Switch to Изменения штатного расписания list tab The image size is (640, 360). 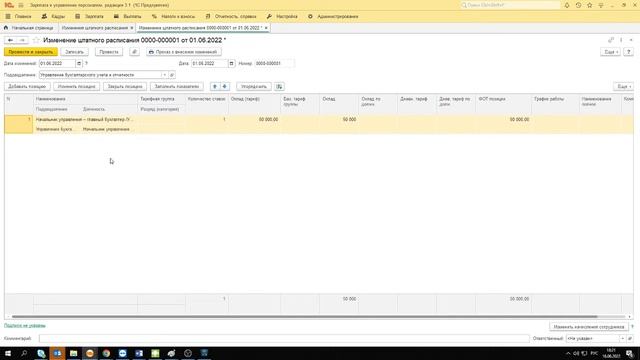click(94, 28)
